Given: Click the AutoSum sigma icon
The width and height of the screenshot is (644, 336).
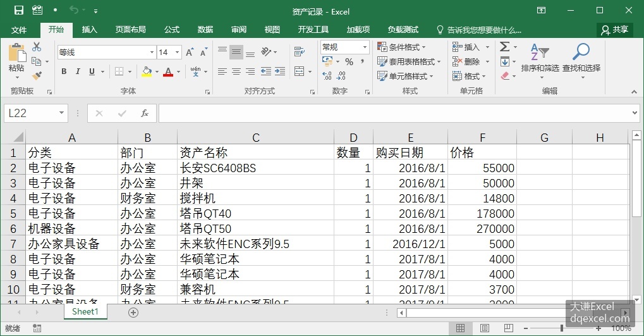Looking at the screenshot, I should [505, 46].
